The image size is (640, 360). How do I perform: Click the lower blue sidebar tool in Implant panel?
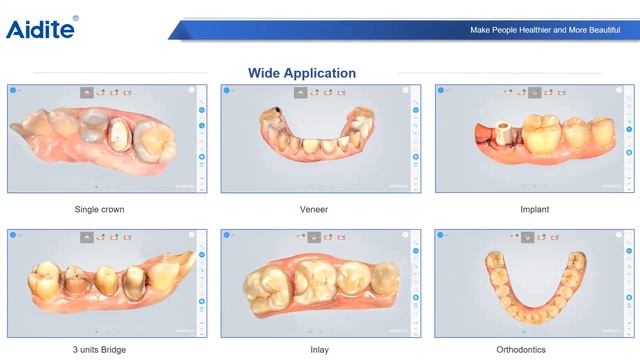coord(629,152)
